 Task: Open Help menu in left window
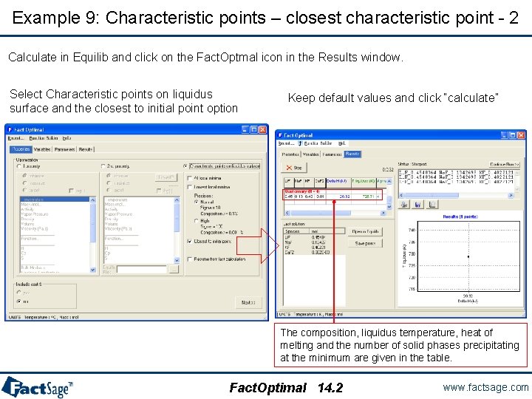click(x=66, y=138)
